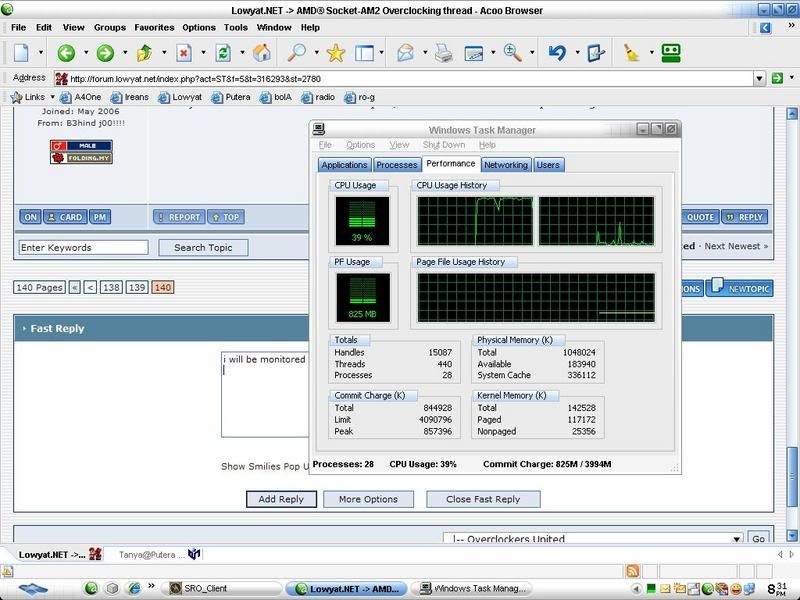The height and width of the screenshot is (600, 800).
Task: Click the cleaner broom toolbar icon
Action: 632,53
